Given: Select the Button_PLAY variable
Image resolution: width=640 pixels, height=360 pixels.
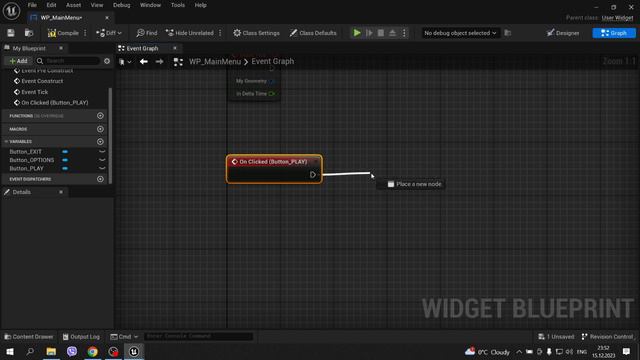Looking at the screenshot, I should click(x=26, y=169).
